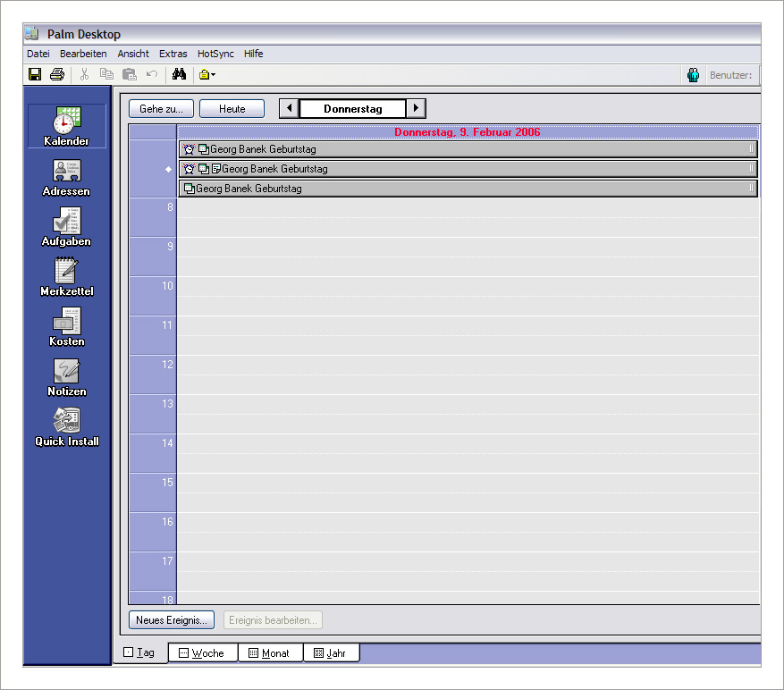
Task: Click drag handle on first Georg Banek event
Action: (751, 148)
